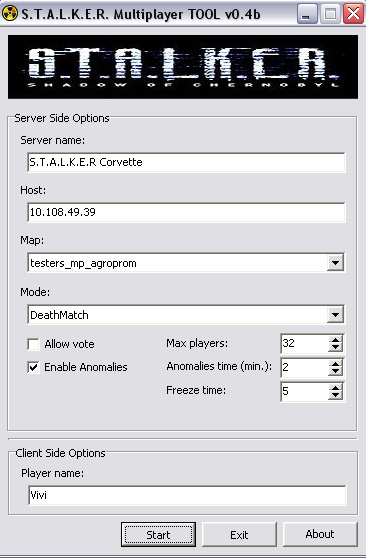Click the Allow vote label text
The width and height of the screenshot is (366, 558).
click(x=69, y=344)
